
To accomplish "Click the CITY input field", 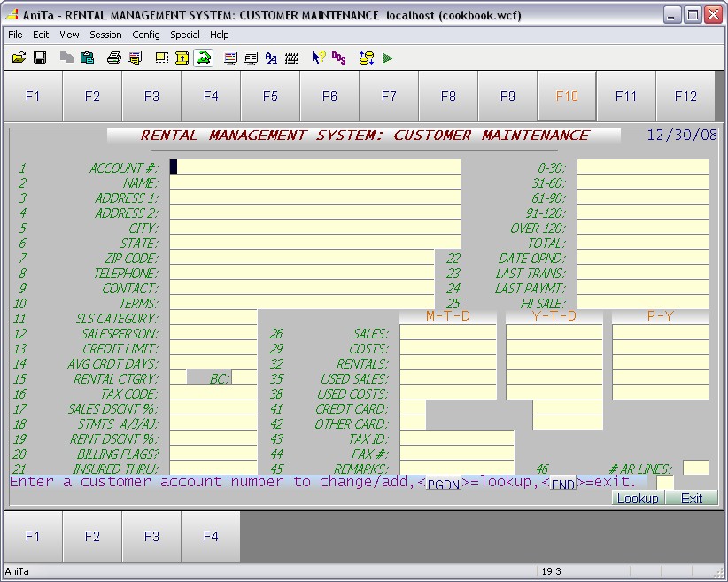I will pyautogui.click(x=315, y=227).
